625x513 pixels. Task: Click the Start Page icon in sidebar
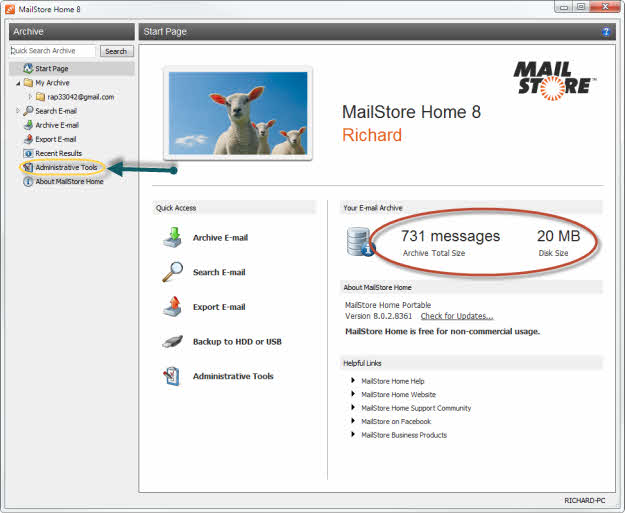[x=28, y=69]
